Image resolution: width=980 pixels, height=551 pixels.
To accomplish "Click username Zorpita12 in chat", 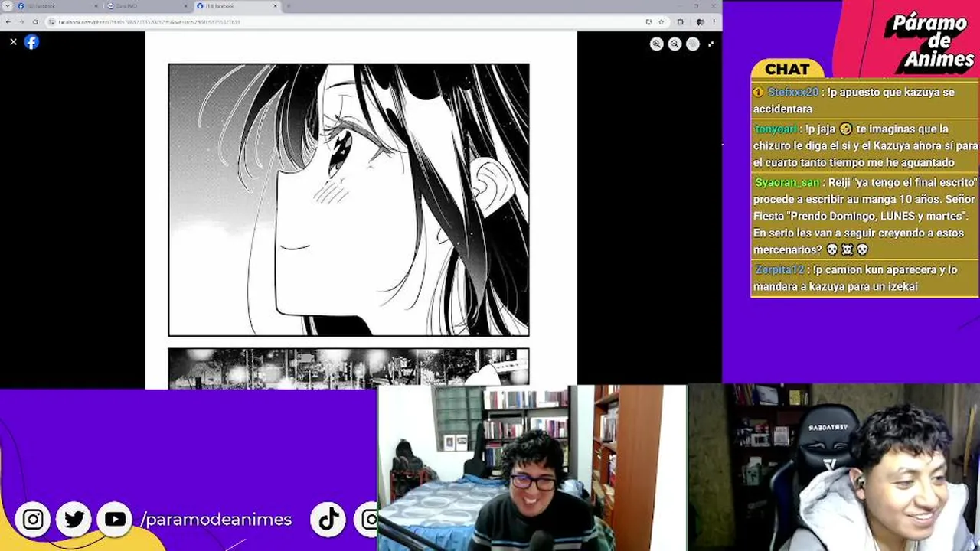I will click(x=779, y=269).
